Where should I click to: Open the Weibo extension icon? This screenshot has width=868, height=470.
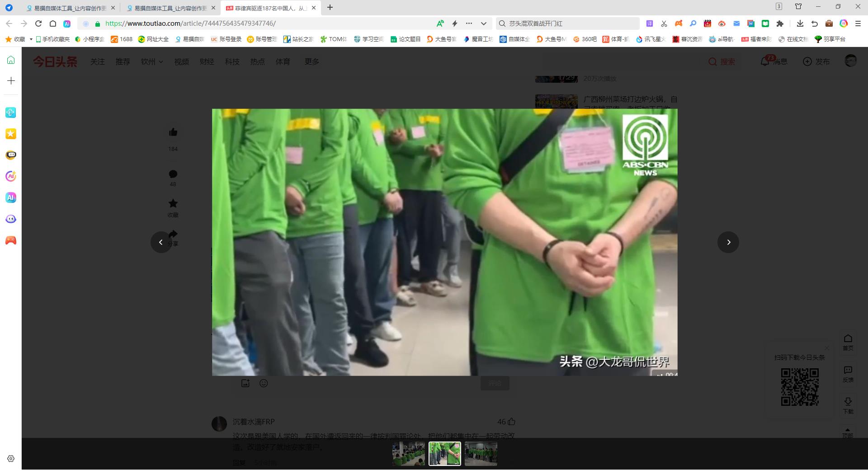[722, 23]
